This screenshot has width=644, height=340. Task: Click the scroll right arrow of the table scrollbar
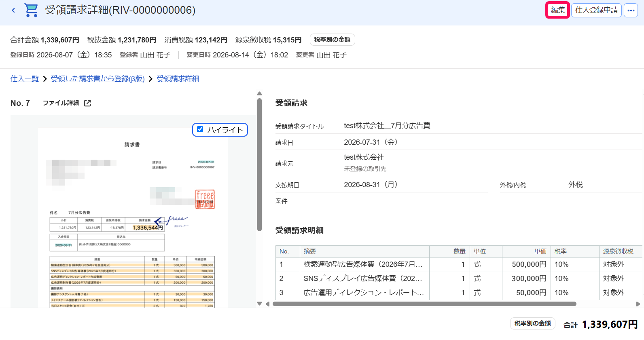[638, 304]
